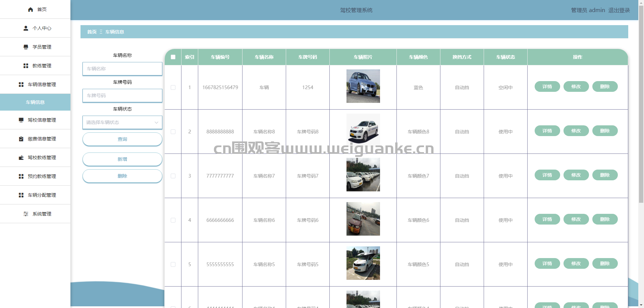Click the monitor icon beside 驾校信息管理
Viewport: 644px width, 308px height.
(21, 120)
